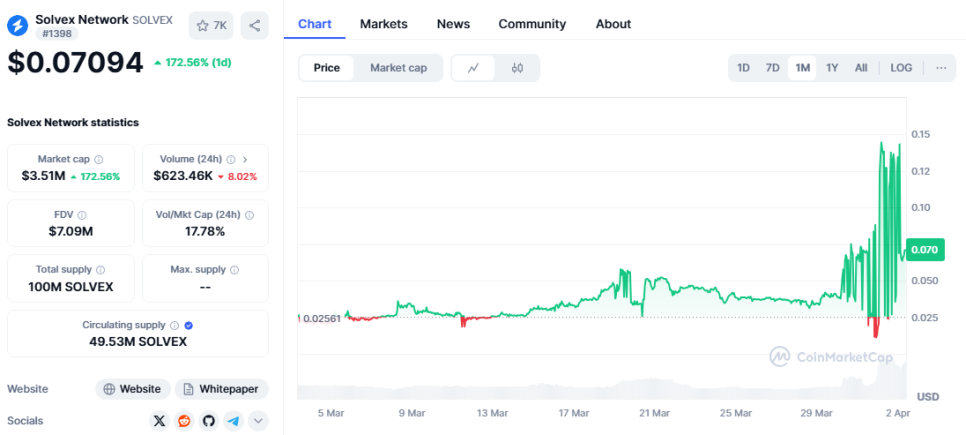The height and width of the screenshot is (435, 966).
Task: Open the share icon button
Action: click(x=254, y=25)
